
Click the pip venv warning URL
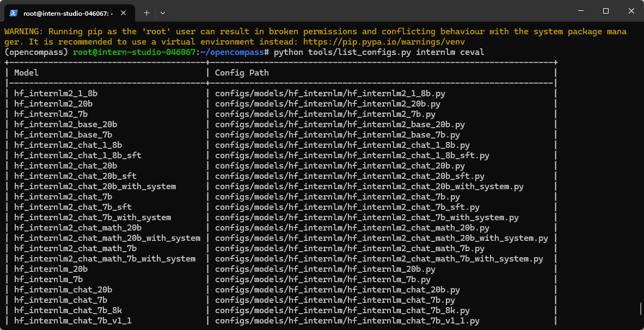point(384,42)
